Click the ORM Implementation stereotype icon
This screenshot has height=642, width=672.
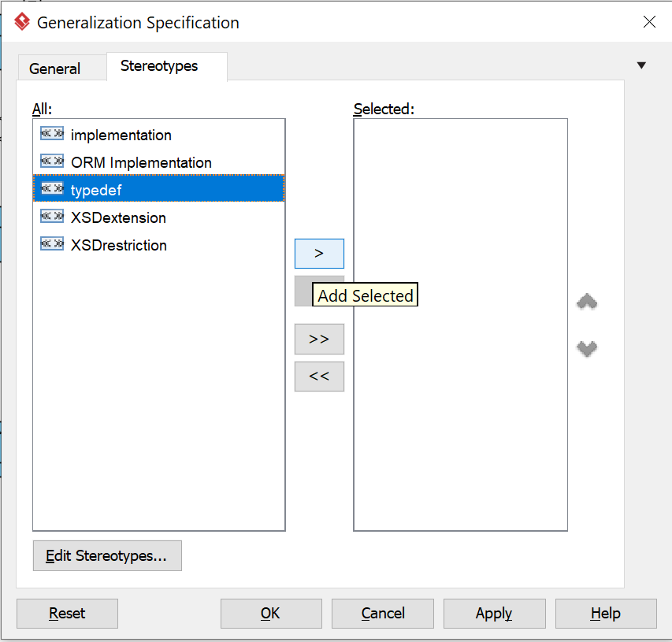tap(52, 161)
